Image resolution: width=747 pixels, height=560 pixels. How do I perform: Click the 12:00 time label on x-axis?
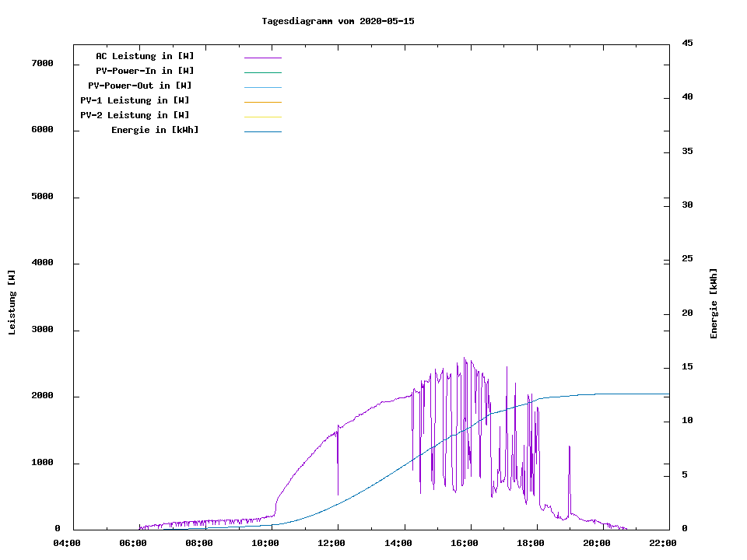point(331,543)
